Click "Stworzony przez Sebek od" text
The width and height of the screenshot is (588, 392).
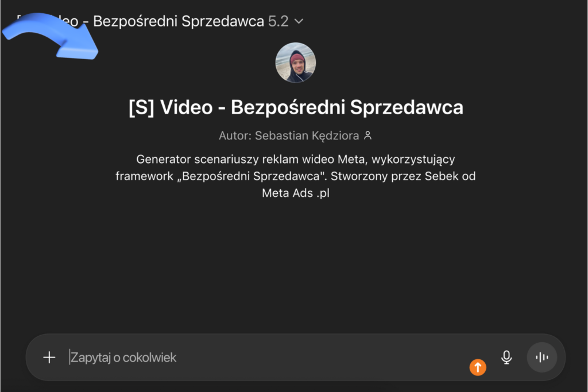pyautogui.click(x=403, y=176)
